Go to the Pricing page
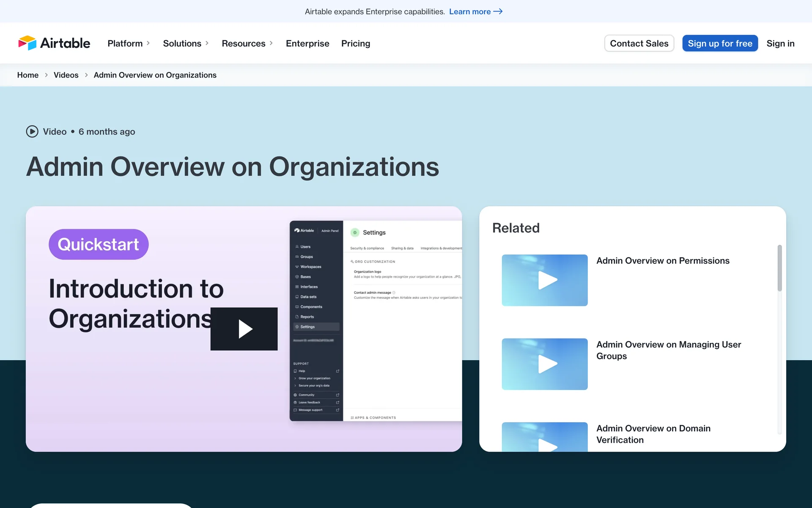Image resolution: width=812 pixels, height=508 pixels. coord(355,43)
